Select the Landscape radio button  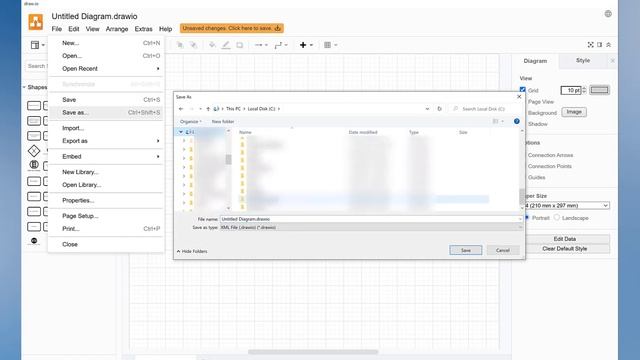[x=557, y=218]
